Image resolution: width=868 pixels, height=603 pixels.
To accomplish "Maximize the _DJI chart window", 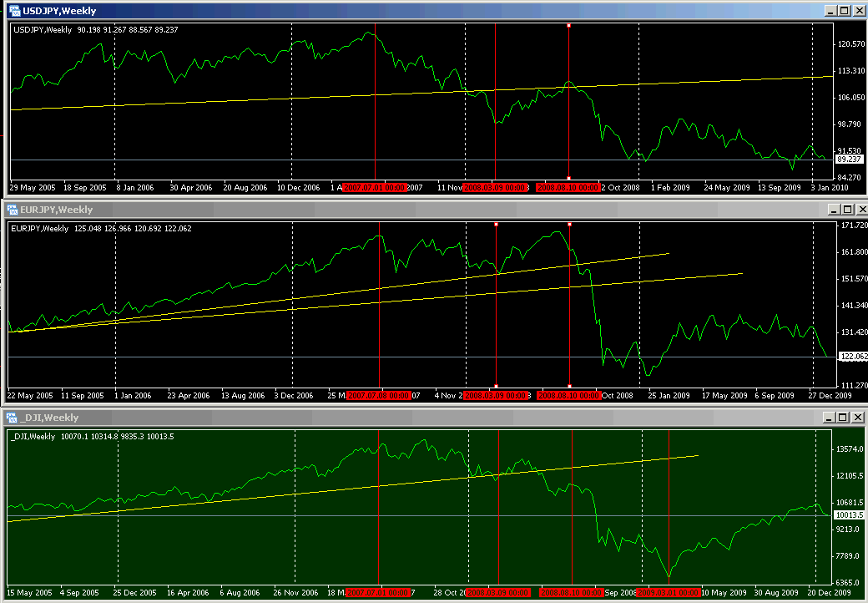I will pyautogui.click(x=844, y=418).
